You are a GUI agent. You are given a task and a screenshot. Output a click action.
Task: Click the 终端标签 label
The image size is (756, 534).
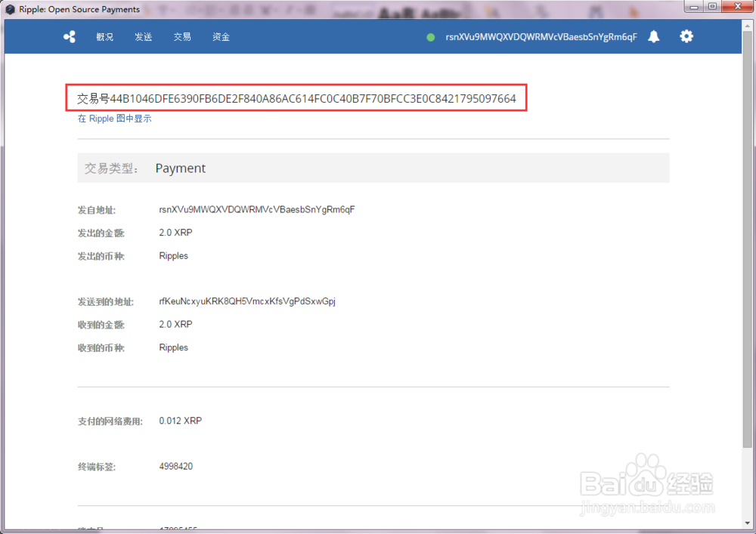[97, 467]
